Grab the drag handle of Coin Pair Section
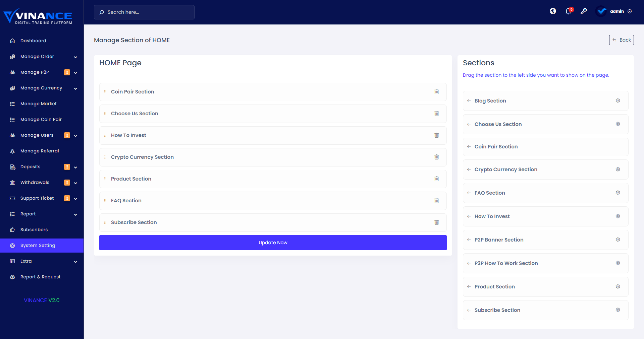Image resolution: width=644 pixels, height=339 pixels. point(105,92)
